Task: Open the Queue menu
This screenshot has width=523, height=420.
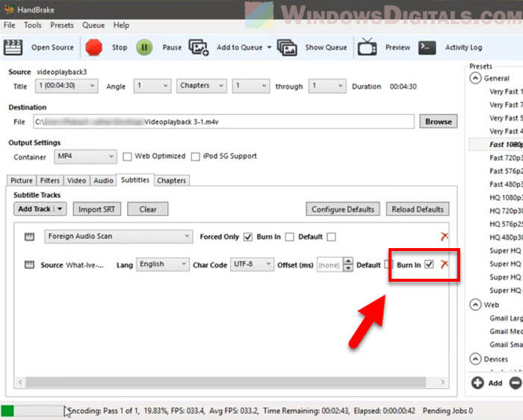Action: (93, 25)
